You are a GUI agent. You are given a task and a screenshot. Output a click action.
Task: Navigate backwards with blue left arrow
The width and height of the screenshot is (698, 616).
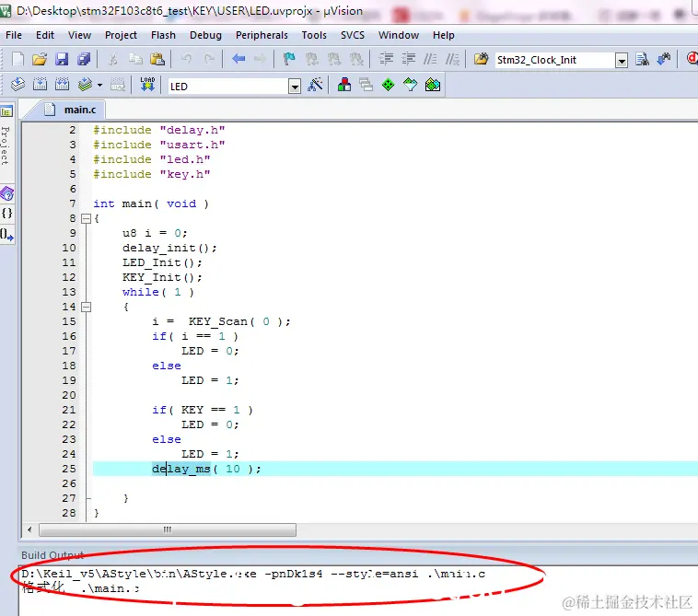238,59
